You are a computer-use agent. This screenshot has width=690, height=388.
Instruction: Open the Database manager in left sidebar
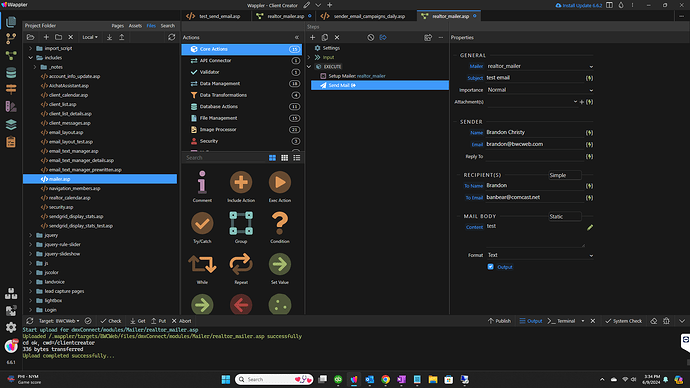pyautogui.click(x=11, y=73)
